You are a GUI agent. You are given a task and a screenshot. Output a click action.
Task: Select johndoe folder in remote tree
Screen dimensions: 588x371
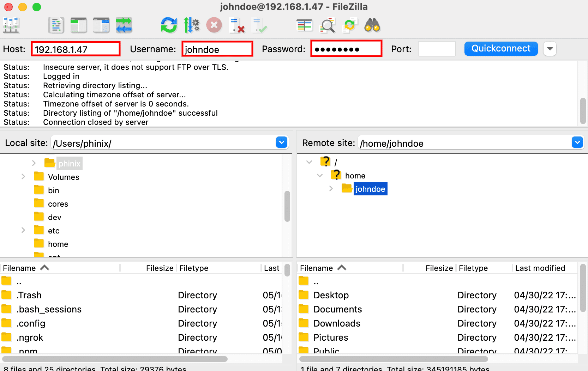(x=370, y=189)
